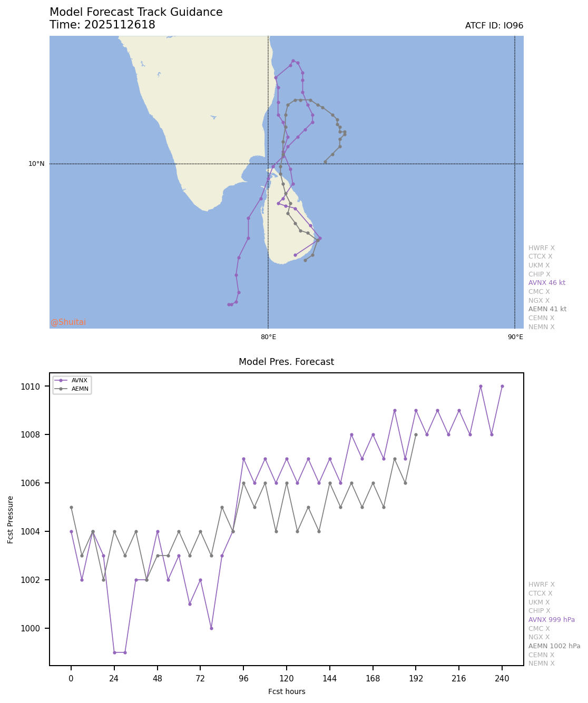Click the 90°E longitude label

(515, 337)
